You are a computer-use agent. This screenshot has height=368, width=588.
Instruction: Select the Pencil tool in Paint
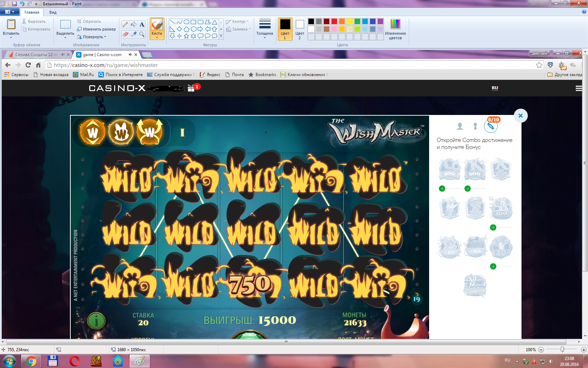[125, 24]
